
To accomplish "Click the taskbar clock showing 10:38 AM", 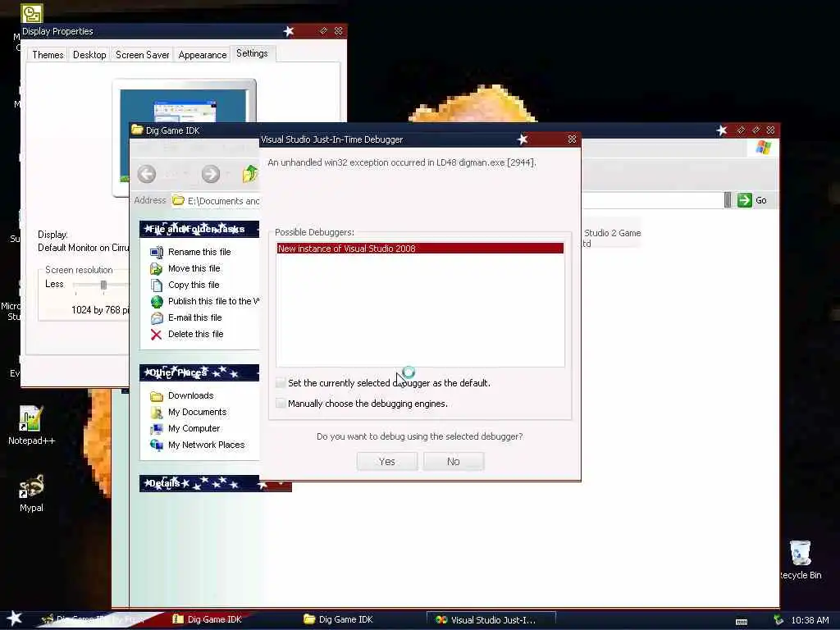I will pyautogui.click(x=810, y=620).
